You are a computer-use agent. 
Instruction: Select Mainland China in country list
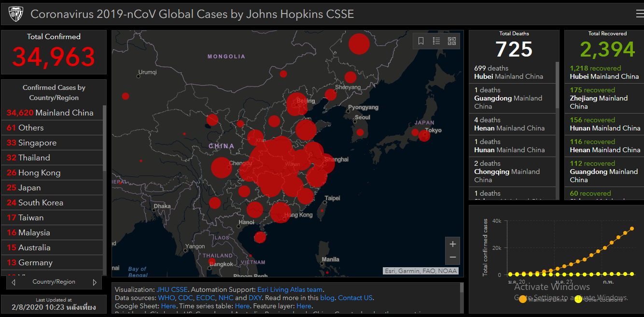[x=52, y=113]
